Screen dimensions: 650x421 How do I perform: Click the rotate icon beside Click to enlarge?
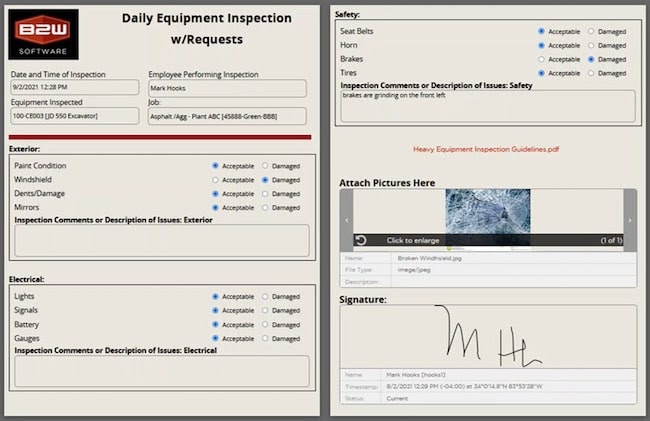point(361,240)
